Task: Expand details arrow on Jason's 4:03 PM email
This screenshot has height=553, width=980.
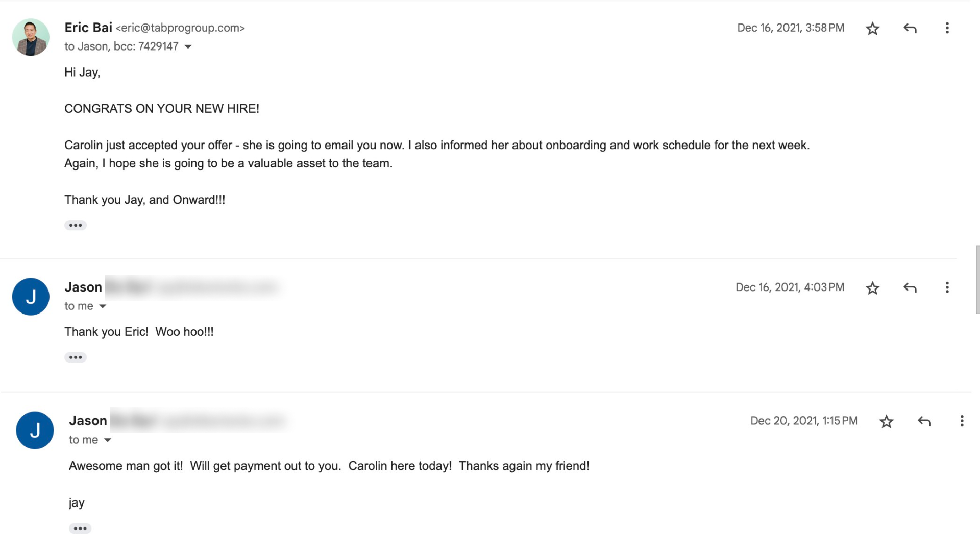Action: pos(103,306)
